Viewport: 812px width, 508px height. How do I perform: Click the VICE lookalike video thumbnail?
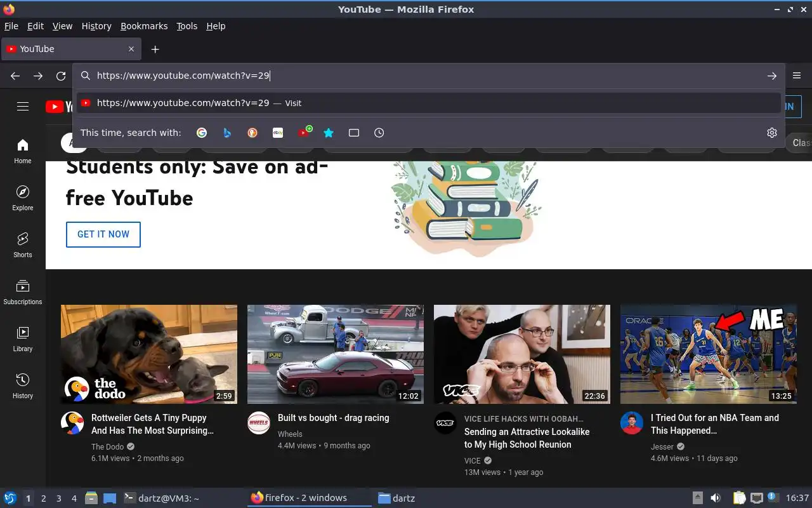(x=522, y=354)
